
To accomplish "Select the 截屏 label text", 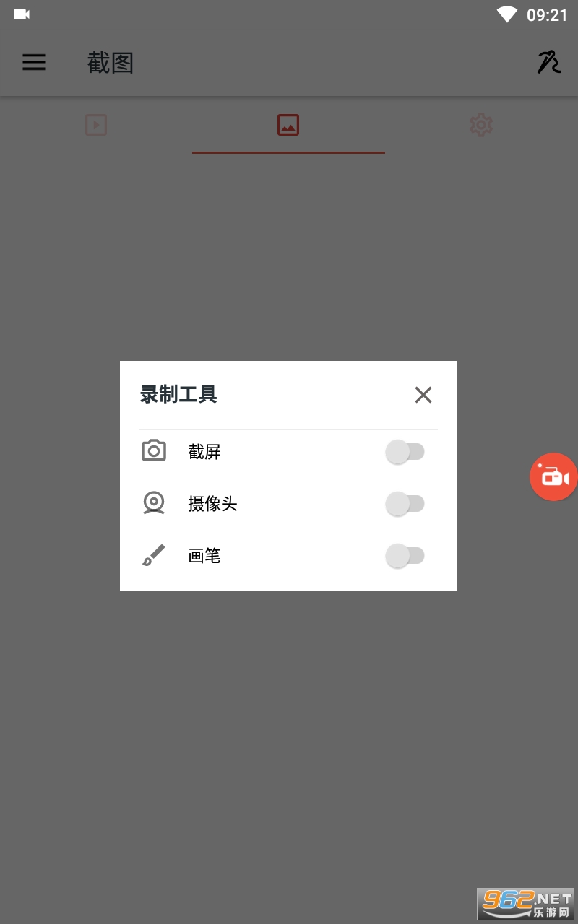I will tap(204, 452).
